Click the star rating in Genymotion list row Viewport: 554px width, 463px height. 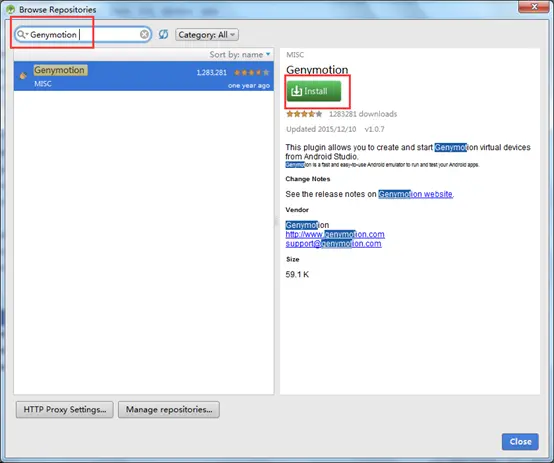point(252,72)
